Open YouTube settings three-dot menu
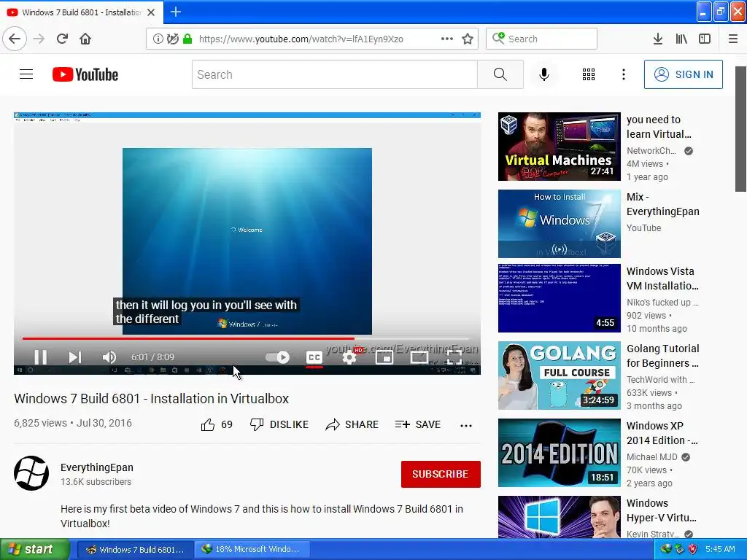Screen dimensions: 747x560 click(x=624, y=74)
